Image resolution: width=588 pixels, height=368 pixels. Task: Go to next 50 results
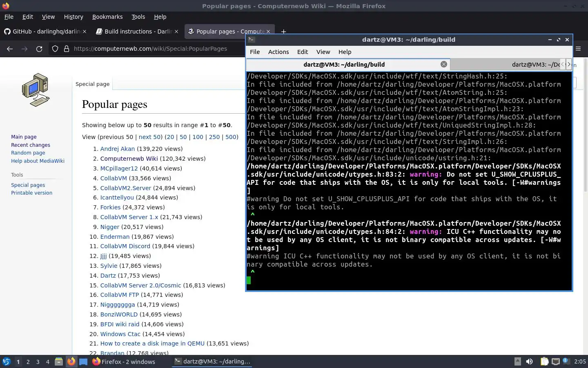click(x=149, y=137)
